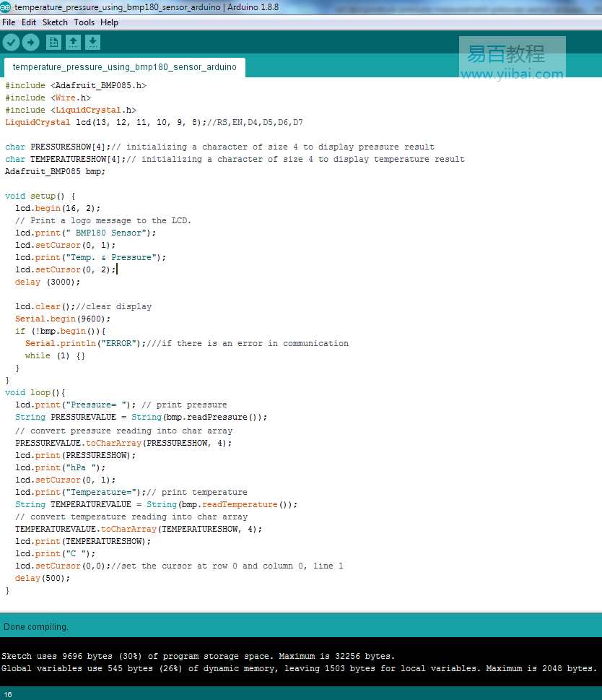Open the Edit menu
This screenshot has width=602, height=700.
tap(29, 22)
